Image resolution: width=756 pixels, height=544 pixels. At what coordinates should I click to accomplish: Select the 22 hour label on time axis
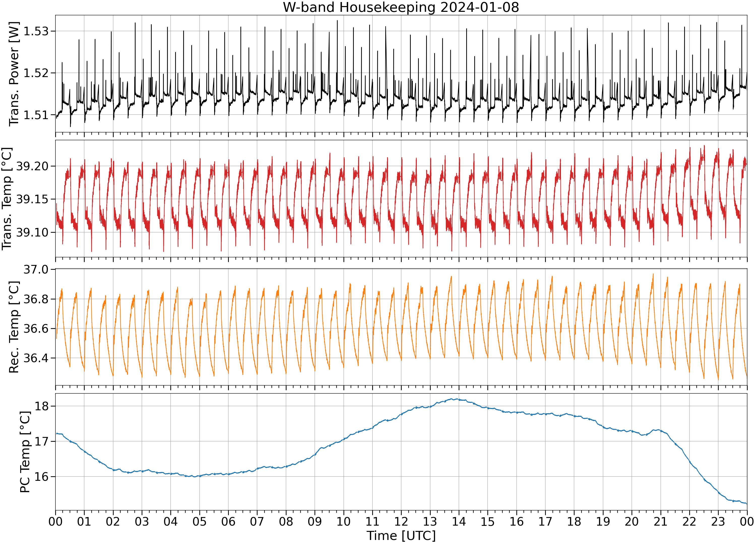coord(689,521)
